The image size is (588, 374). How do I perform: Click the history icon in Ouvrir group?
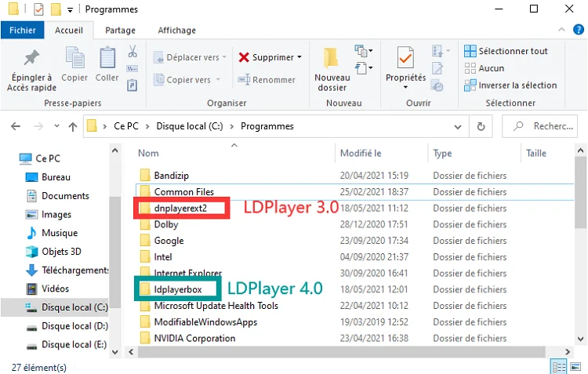[x=437, y=85]
